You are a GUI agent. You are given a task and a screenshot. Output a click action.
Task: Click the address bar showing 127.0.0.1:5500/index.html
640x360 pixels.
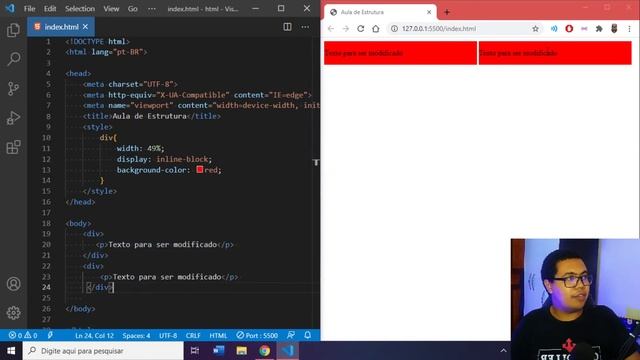point(464,29)
